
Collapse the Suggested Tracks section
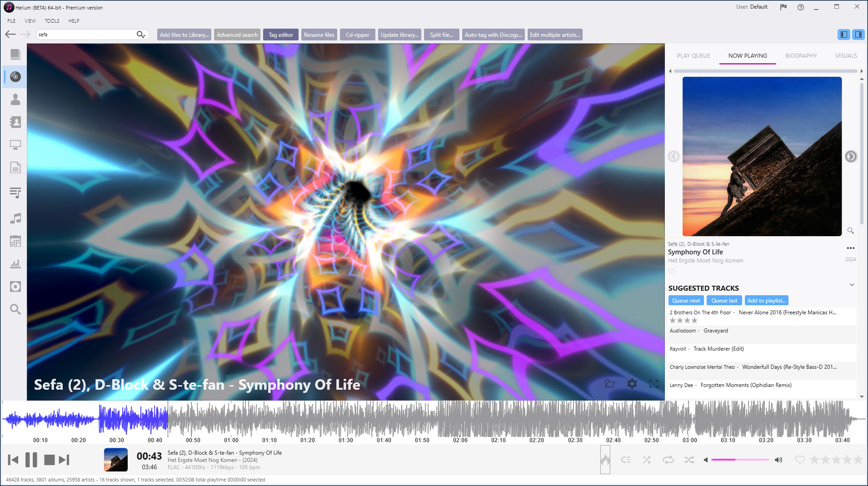pyautogui.click(x=852, y=285)
